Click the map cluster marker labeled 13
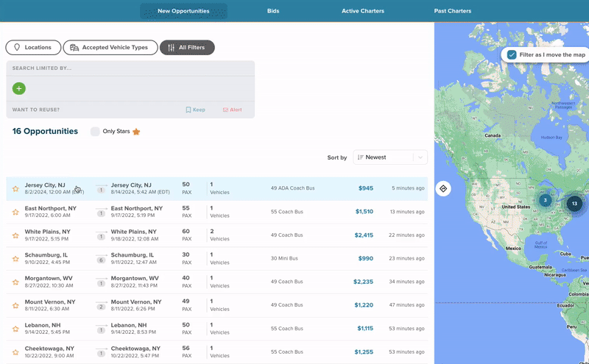Screen dimensions: 589x364 point(574,204)
